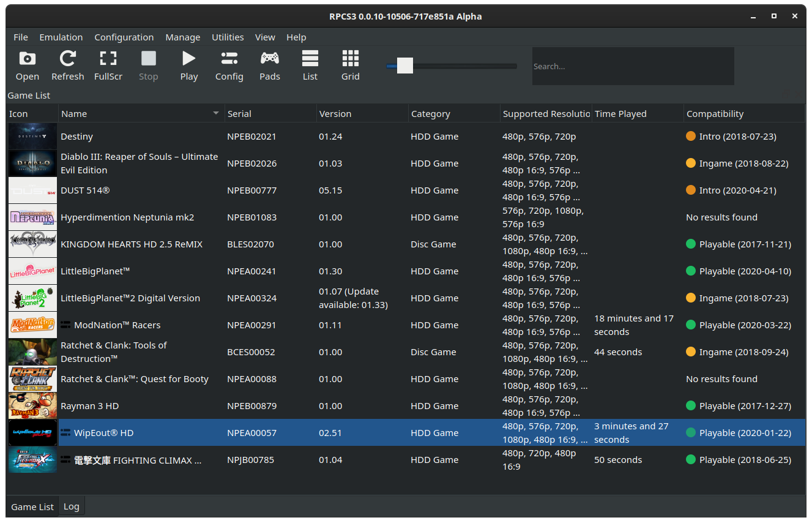This screenshot has width=812, height=523.
Task: Open the Manage menu
Action: tap(182, 37)
